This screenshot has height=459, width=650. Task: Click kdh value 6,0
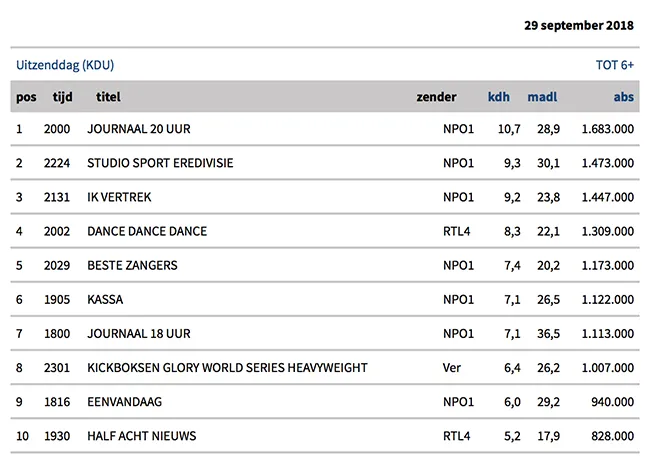(512, 402)
